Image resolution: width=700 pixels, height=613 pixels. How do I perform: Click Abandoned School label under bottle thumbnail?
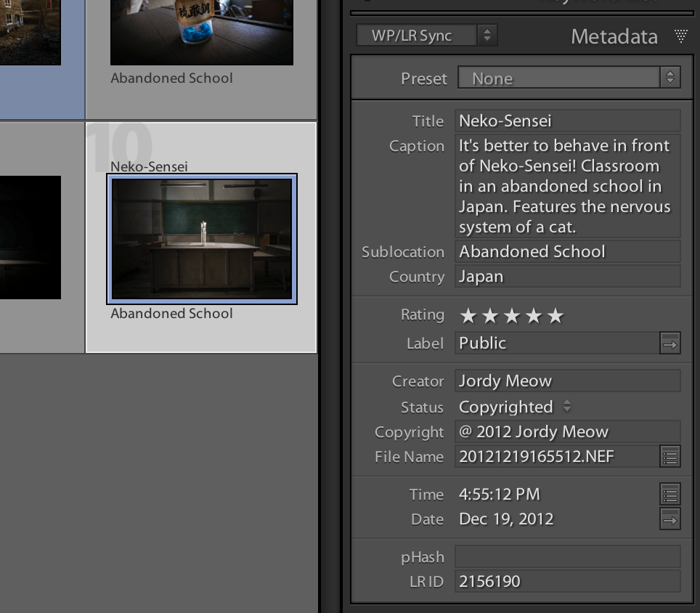click(x=172, y=78)
